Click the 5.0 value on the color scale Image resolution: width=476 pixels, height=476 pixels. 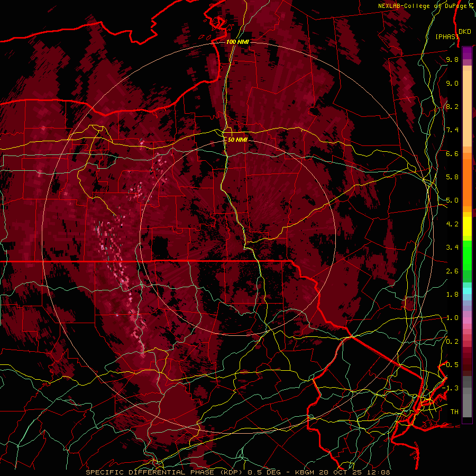coord(452,200)
